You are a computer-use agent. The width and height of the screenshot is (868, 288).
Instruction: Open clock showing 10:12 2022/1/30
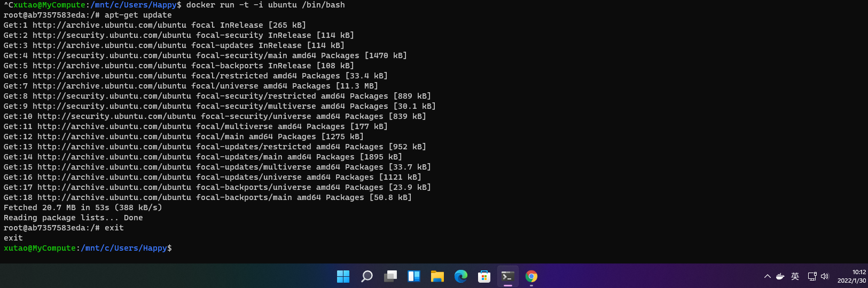(x=852, y=276)
